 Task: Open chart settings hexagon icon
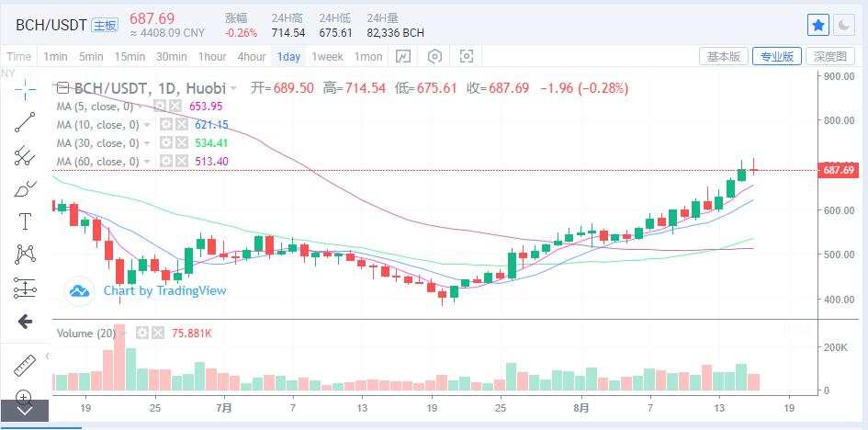(435, 56)
